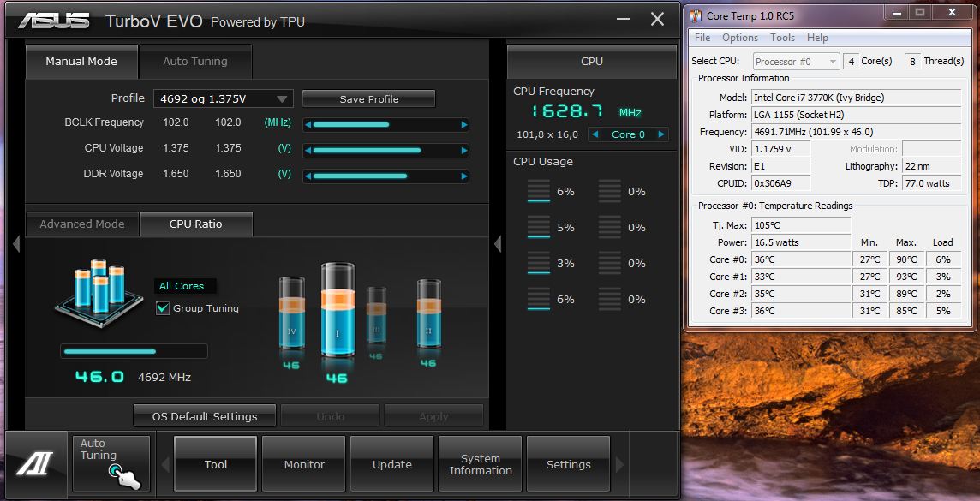Image resolution: width=980 pixels, height=501 pixels.
Task: Open the Profile dropdown
Action: click(223, 98)
